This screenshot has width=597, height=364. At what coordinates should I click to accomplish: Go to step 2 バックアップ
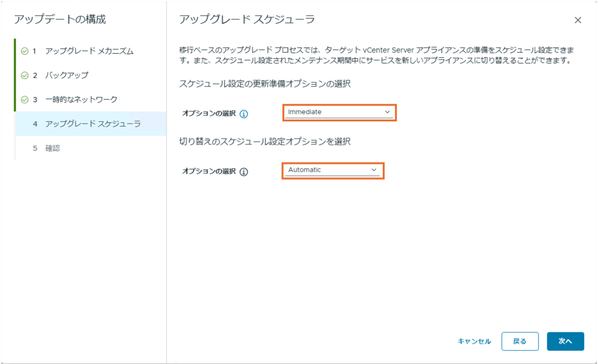[67, 75]
